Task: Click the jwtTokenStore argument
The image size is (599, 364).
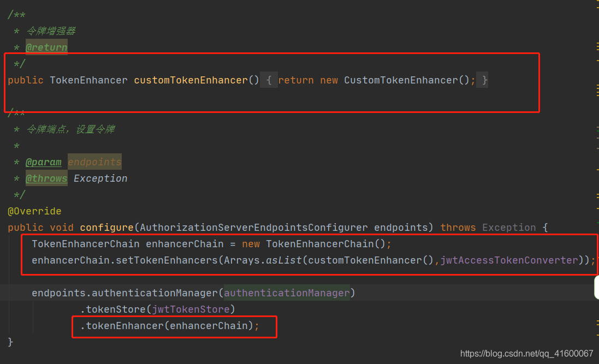Action: (x=191, y=309)
